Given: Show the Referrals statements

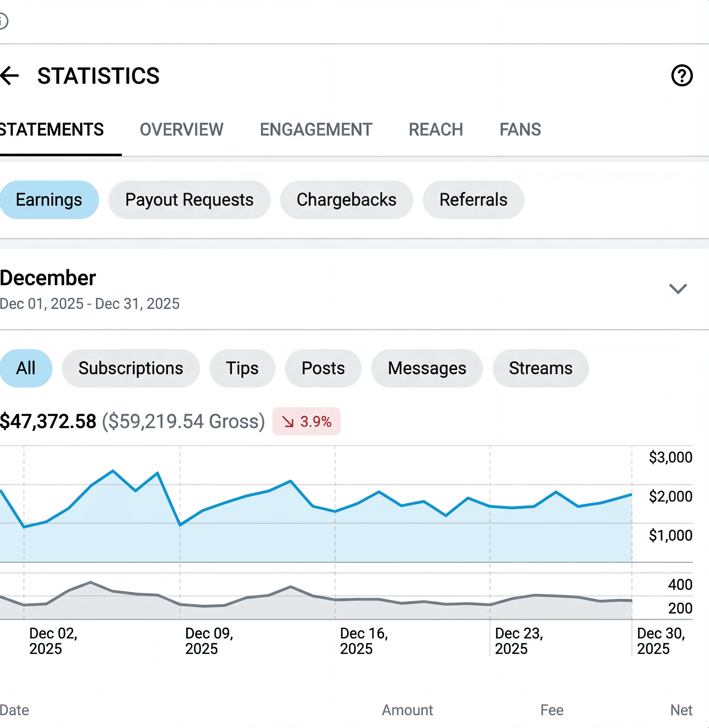Looking at the screenshot, I should [x=473, y=200].
